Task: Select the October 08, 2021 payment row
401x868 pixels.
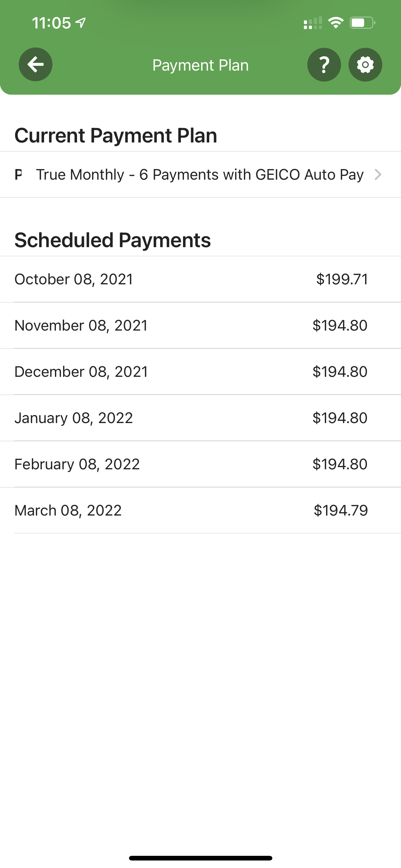Action: [200, 279]
